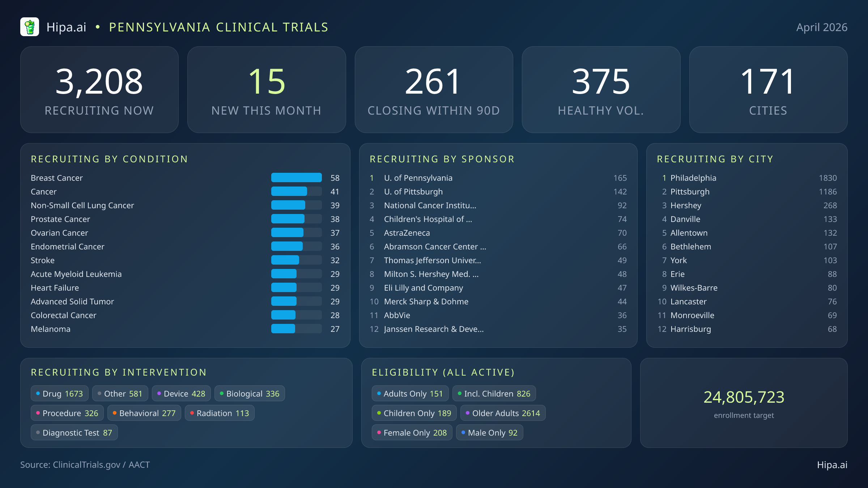
Task: Click the pink dot on Female Only chip
Action: pos(379,432)
